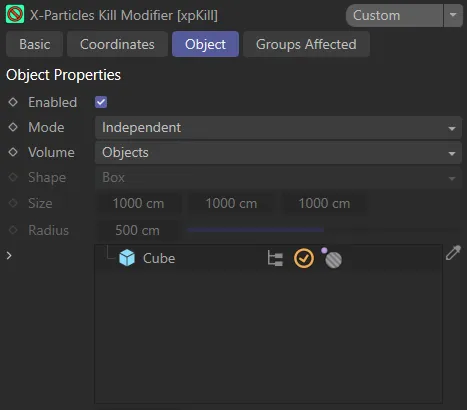Click the third Size field
The height and width of the screenshot is (410, 467).
(324, 203)
